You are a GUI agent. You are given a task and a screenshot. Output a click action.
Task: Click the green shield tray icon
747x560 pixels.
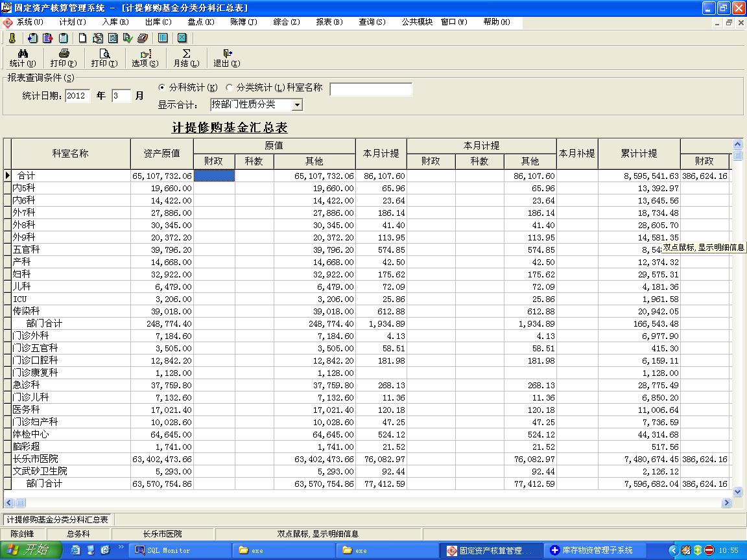click(698, 550)
